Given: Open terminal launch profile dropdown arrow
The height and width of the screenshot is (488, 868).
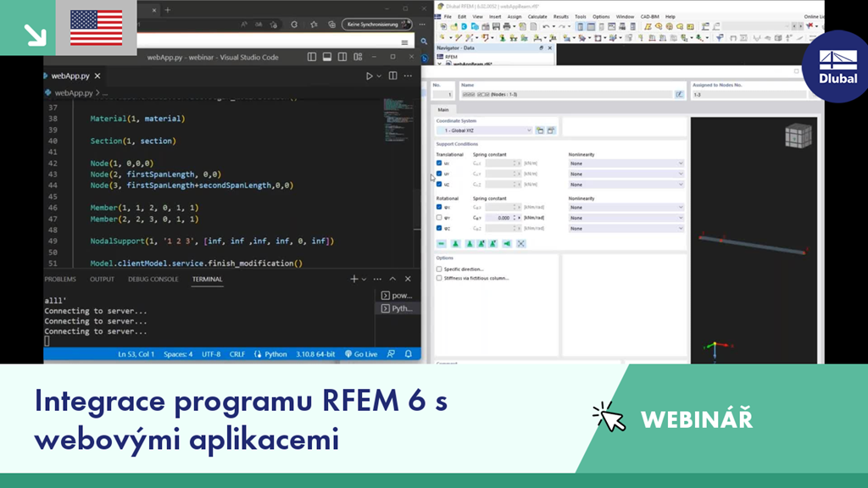Looking at the screenshot, I should click(364, 279).
